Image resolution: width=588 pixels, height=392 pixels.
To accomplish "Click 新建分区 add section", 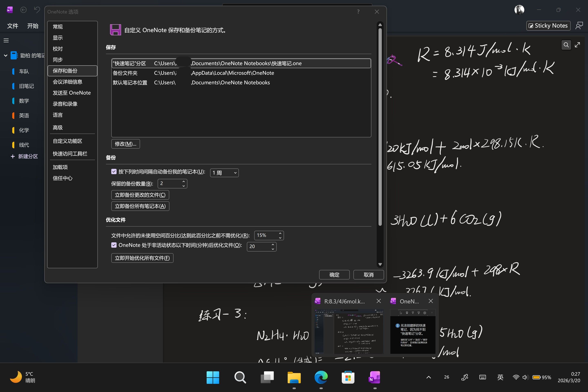I will [24, 157].
